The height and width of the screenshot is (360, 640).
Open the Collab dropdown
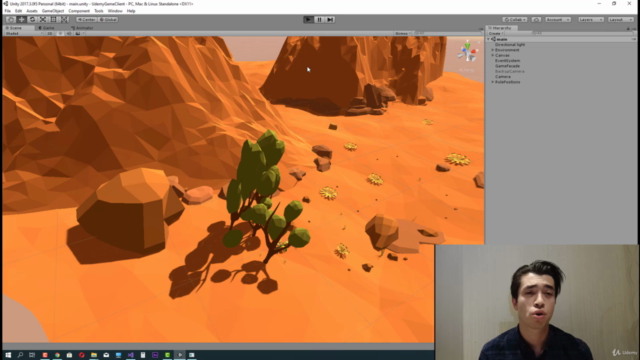[515, 20]
